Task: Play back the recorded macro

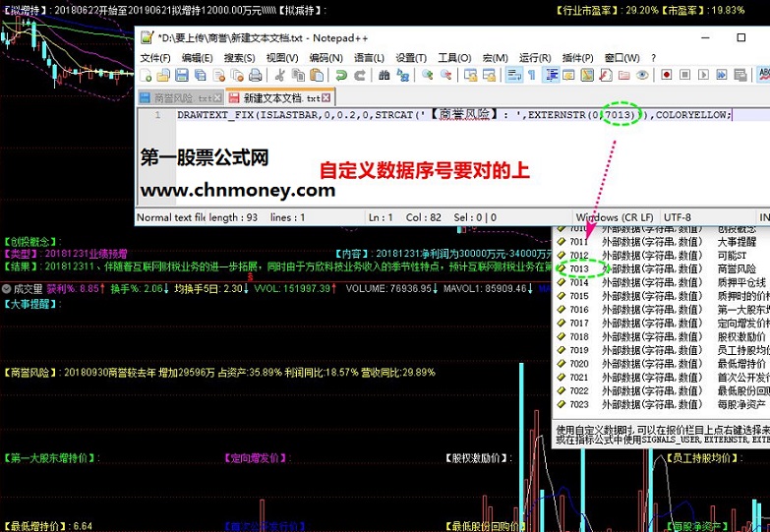Action: coord(704,75)
